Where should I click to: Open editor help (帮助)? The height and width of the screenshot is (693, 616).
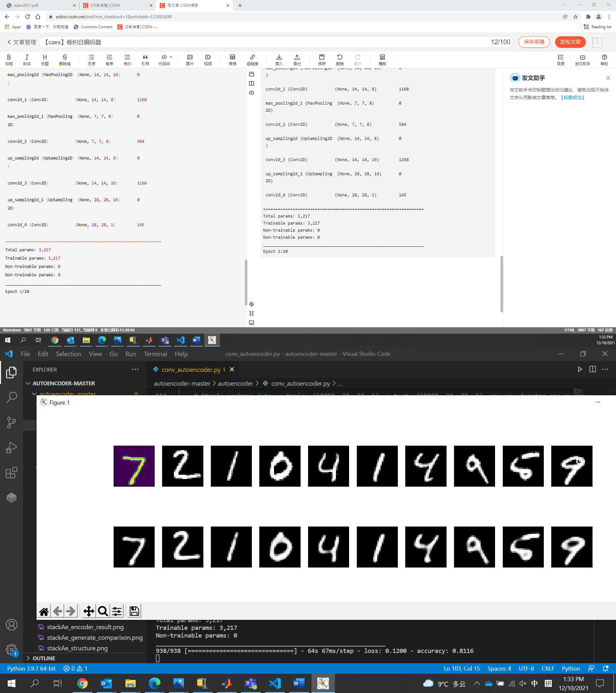point(604,59)
